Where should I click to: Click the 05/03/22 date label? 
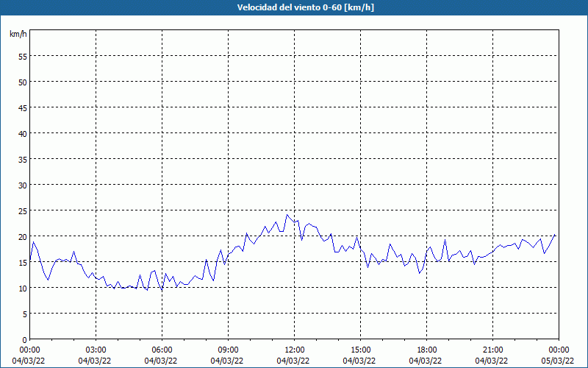tap(557, 361)
